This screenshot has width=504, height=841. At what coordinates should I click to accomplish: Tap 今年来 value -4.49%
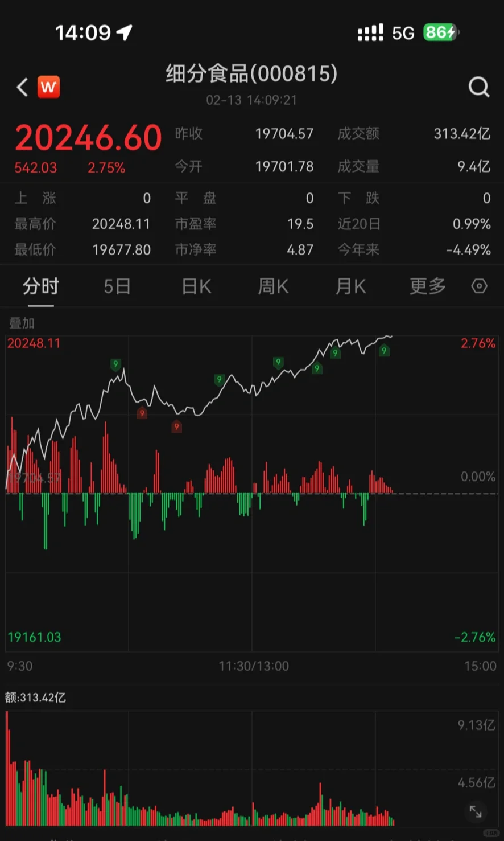(x=468, y=249)
